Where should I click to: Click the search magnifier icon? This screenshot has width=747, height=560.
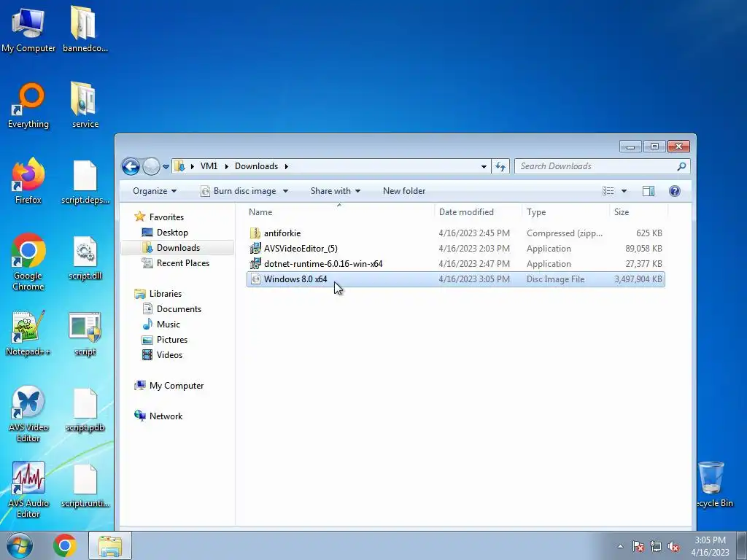point(682,166)
